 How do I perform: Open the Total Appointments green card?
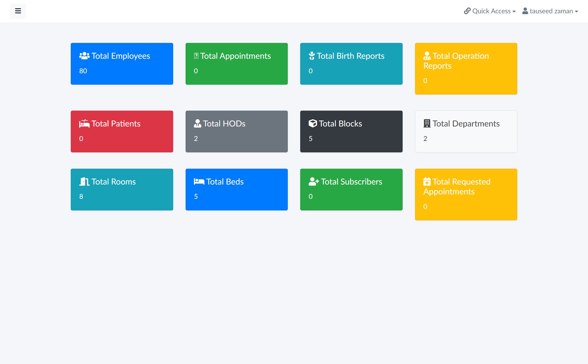tap(237, 64)
